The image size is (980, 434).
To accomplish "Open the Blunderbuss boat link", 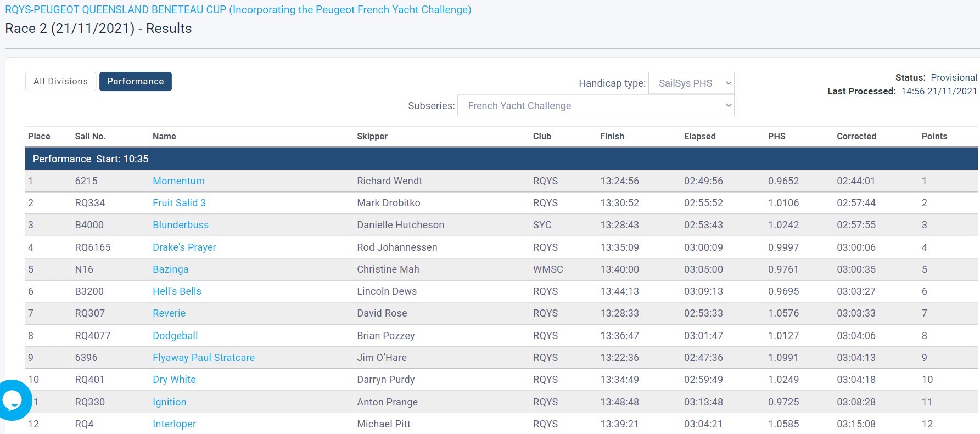I will (181, 224).
